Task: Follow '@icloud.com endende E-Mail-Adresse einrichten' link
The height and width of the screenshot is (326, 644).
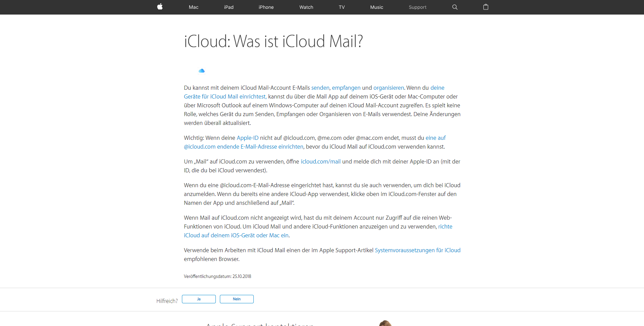Action: 244,147
